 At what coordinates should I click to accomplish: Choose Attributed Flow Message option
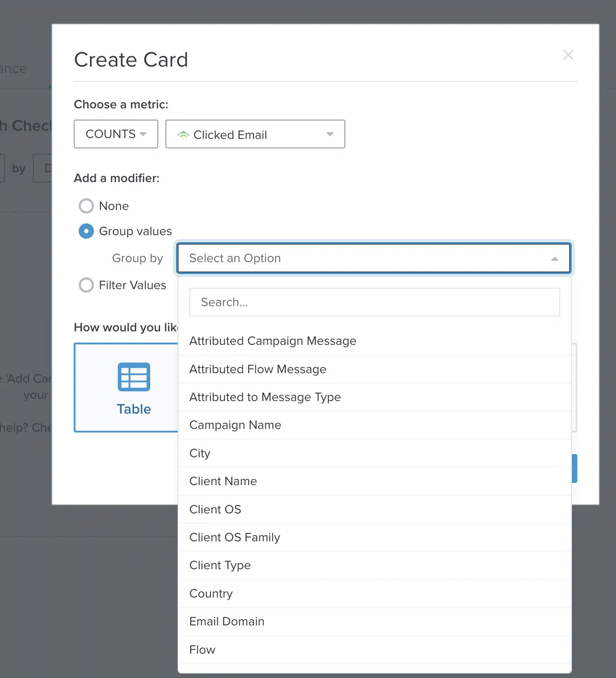tap(375, 369)
